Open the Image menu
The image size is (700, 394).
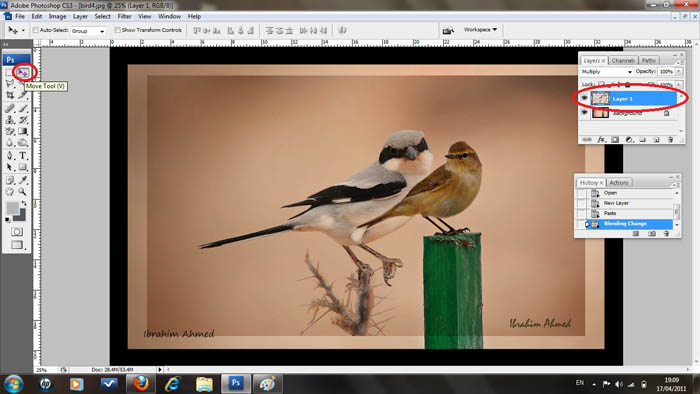tap(57, 17)
